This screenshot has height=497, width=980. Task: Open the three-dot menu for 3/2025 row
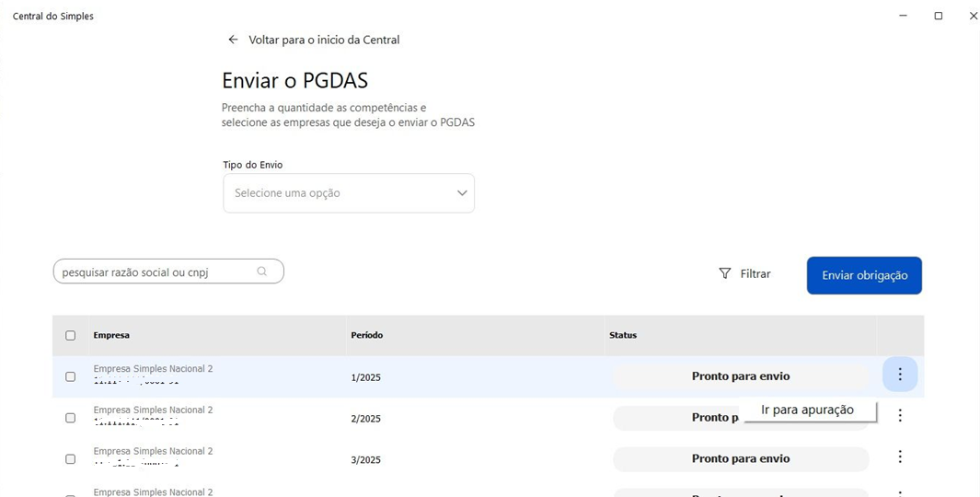point(900,457)
